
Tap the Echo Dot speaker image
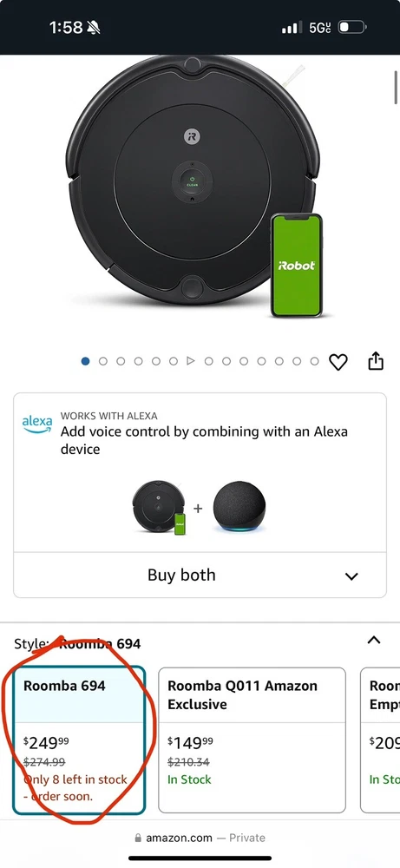(239, 508)
